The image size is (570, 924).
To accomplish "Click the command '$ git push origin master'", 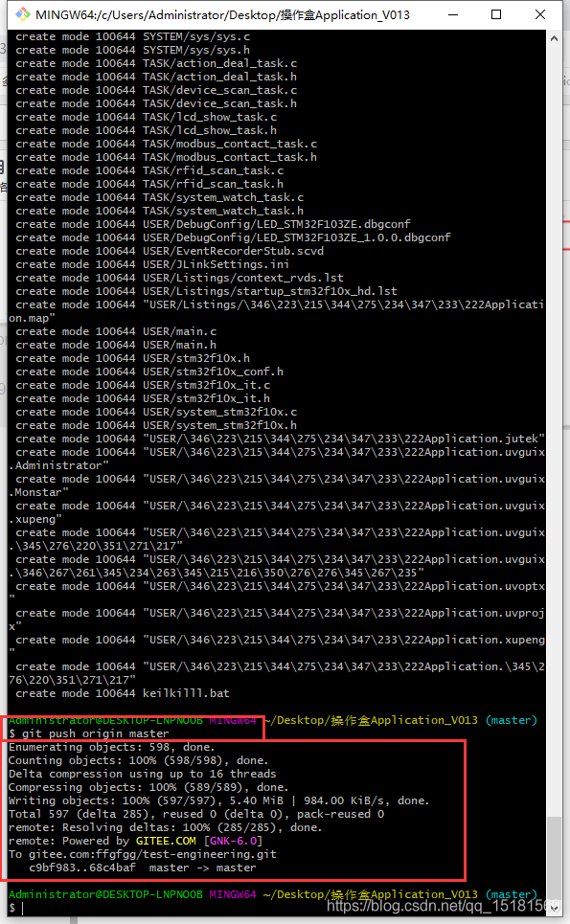I will pyautogui.click(x=89, y=733).
